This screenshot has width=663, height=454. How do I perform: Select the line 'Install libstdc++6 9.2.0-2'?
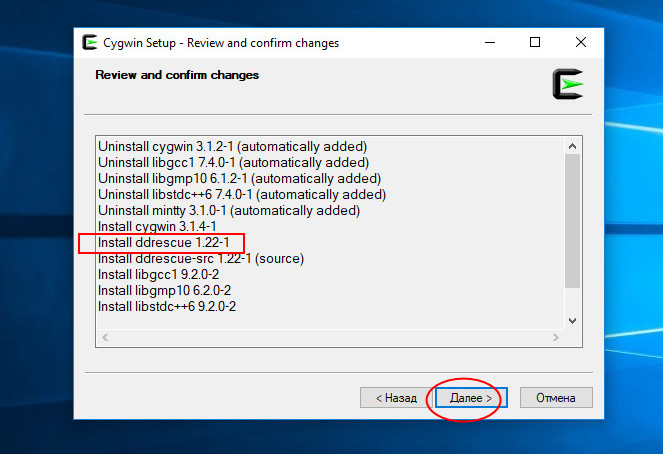click(x=167, y=306)
